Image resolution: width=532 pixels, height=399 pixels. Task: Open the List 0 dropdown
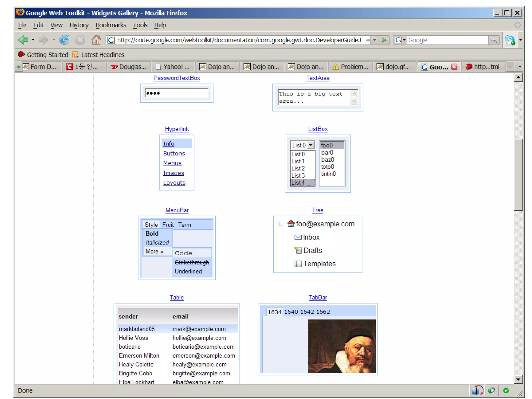click(311, 145)
